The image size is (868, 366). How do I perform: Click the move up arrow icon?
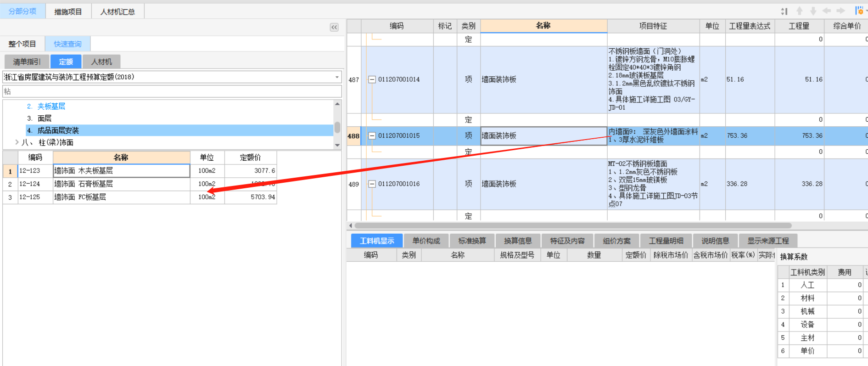tap(800, 11)
